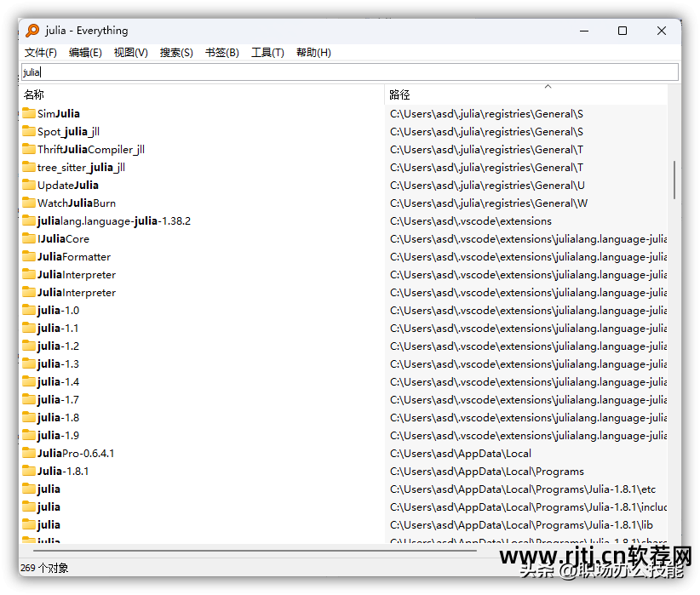The width and height of the screenshot is (700, 595).
Task: Click the julia-1.3 folder icon
Action: (x=29, y=363)
